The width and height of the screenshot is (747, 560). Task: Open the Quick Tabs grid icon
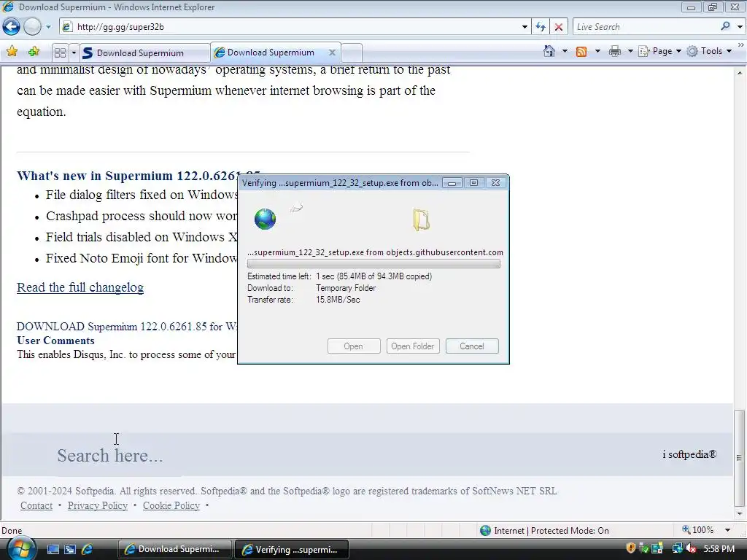[60, 52]
